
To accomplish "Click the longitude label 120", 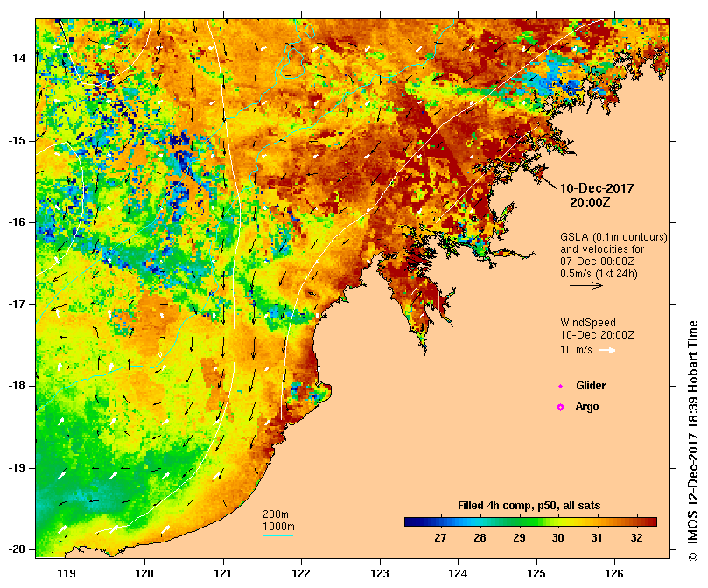I will 145,574.
